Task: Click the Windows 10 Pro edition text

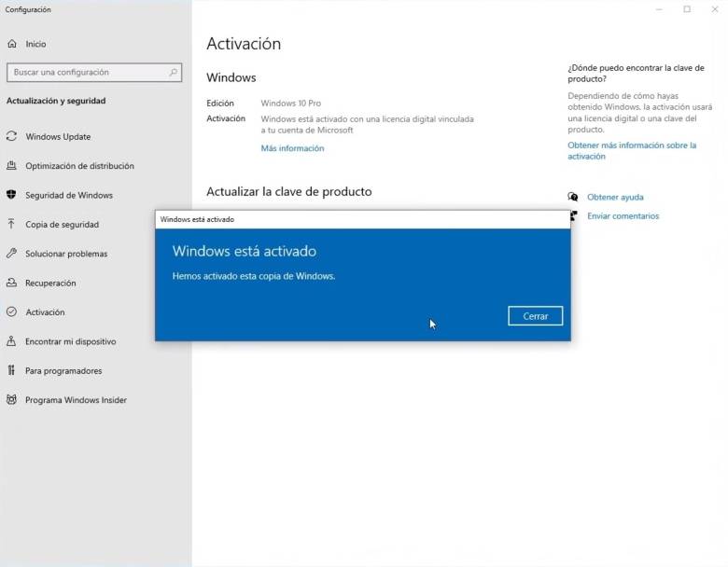Action: (x=290, y=103)
